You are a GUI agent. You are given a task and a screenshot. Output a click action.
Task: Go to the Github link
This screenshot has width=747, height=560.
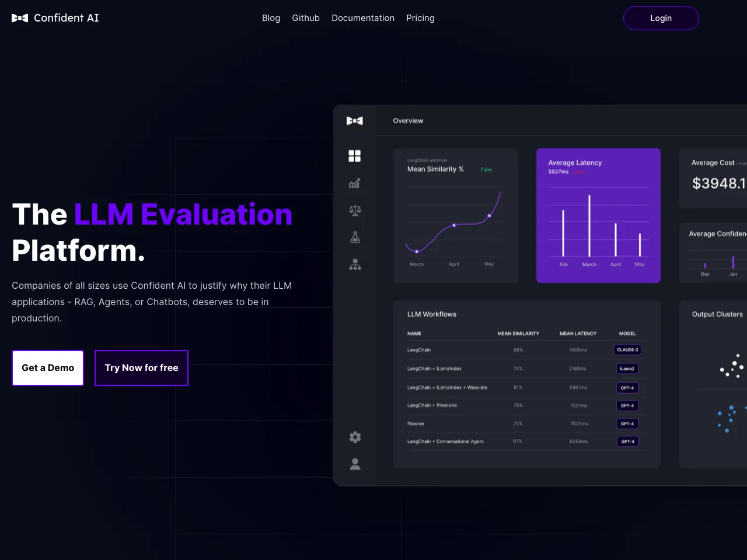306,18
